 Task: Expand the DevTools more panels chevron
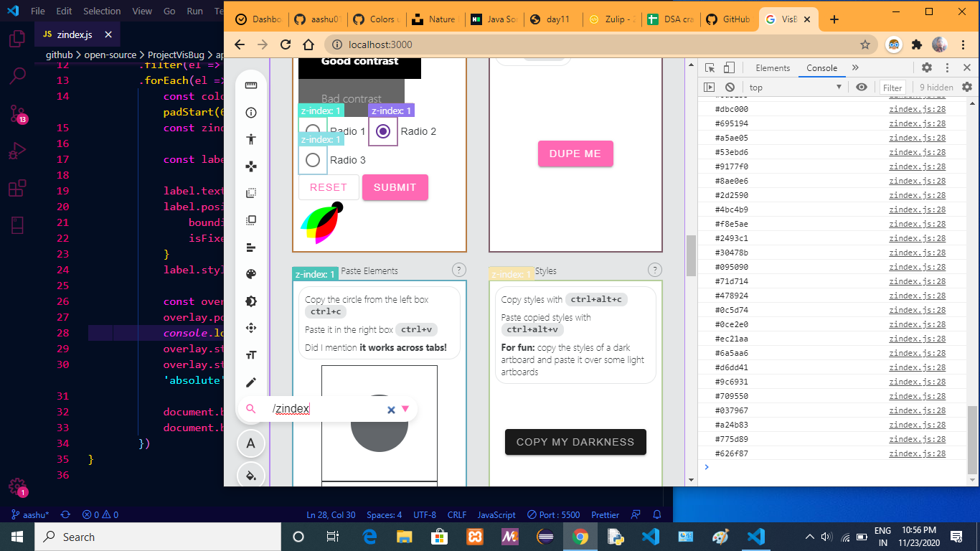(854, 67)
